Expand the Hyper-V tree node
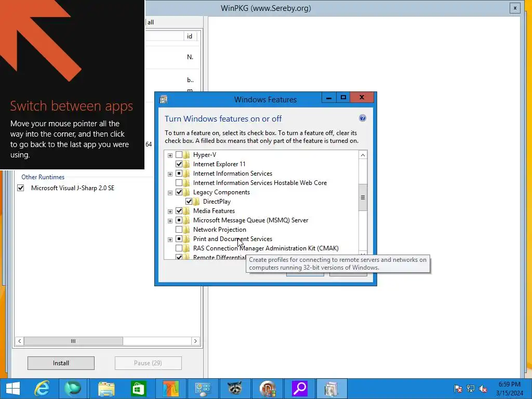532x399 pixels. coord(170,155)
